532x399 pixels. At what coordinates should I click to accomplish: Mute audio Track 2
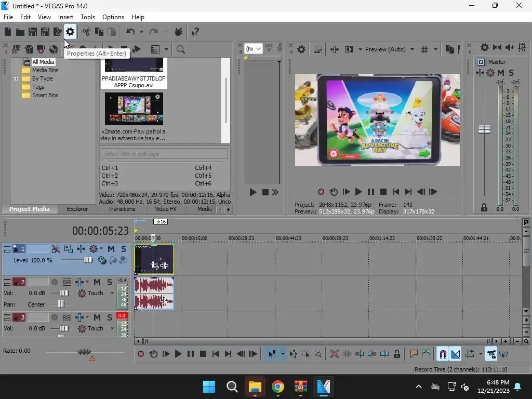(x=97, y=282)
